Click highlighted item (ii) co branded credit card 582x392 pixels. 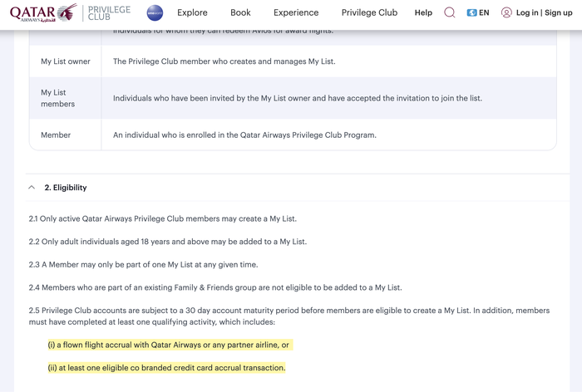[x=166, y=368]
